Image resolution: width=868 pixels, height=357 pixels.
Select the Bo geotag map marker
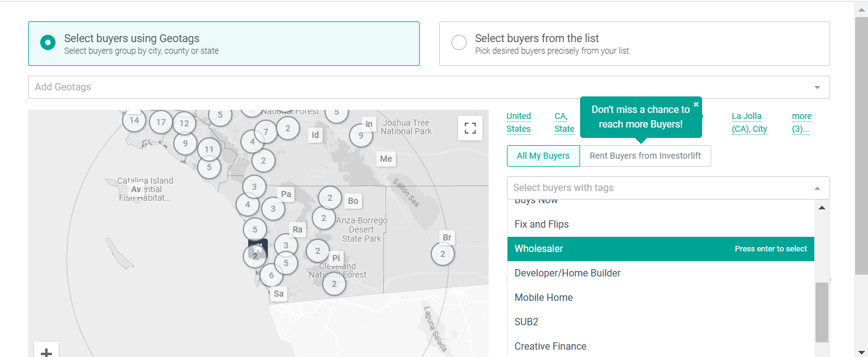(x=353, y=201)
